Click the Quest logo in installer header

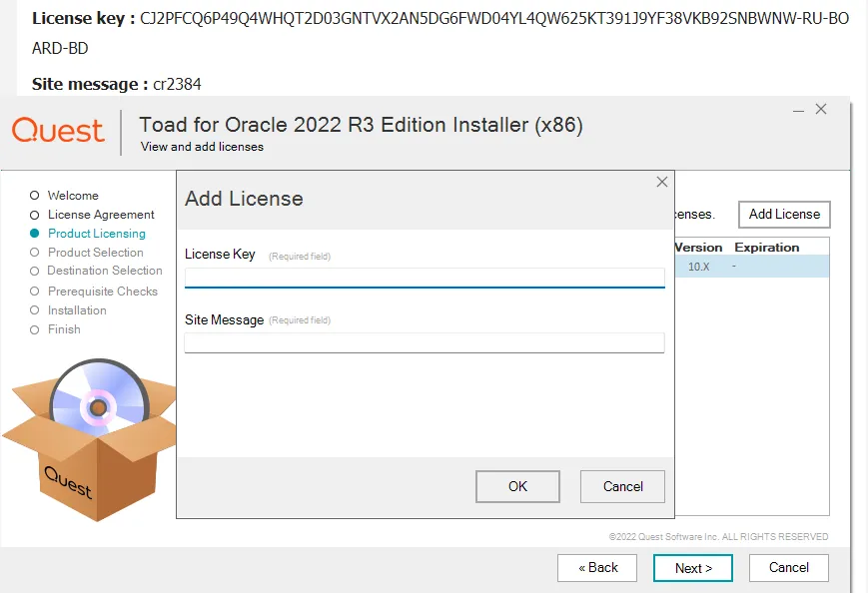(58, 130)
